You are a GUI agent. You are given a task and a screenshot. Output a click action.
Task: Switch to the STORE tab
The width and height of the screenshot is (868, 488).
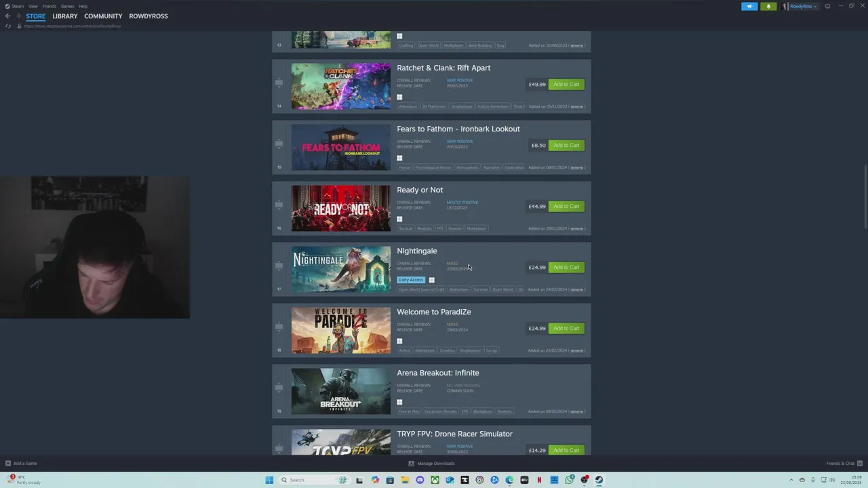click(35, 16)
